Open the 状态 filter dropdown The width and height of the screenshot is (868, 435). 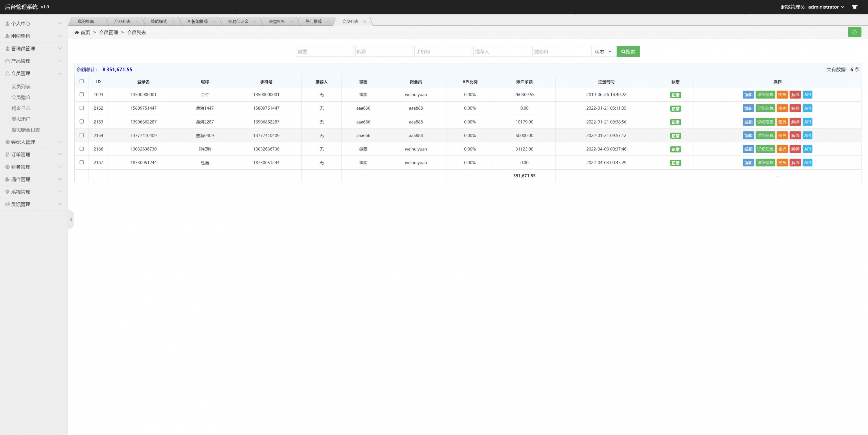pyautogui.click(x=603, y=52)
